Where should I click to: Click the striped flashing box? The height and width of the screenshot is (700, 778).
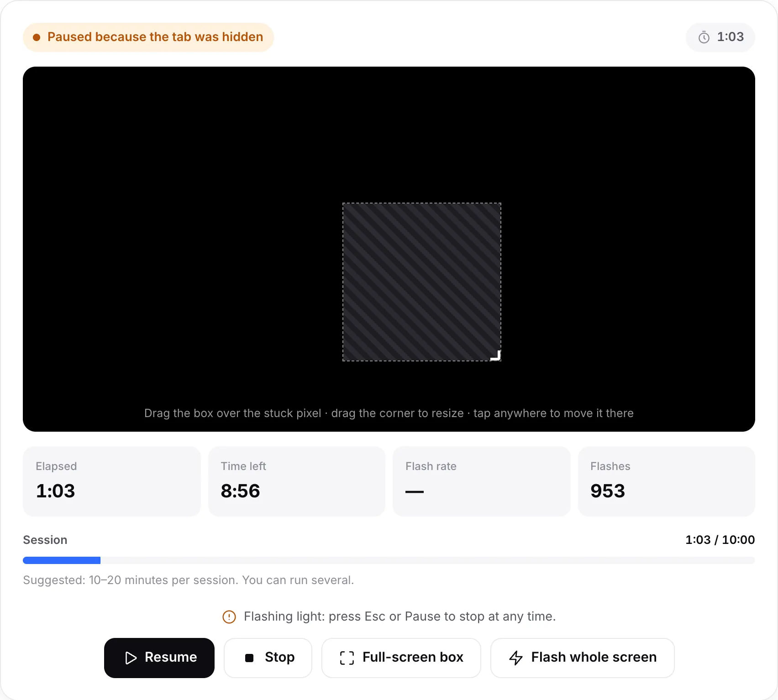422,282
